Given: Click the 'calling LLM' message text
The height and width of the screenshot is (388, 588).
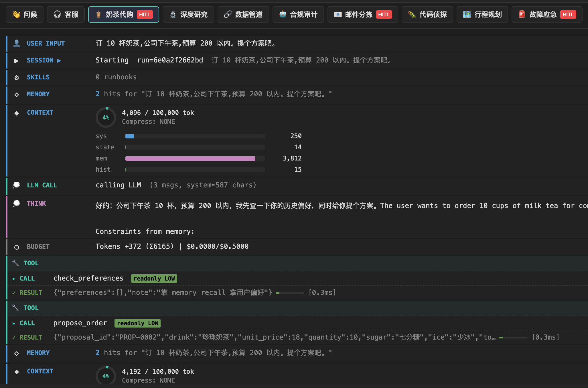Looking at the screenshot, I should click(x=118, y=185).
